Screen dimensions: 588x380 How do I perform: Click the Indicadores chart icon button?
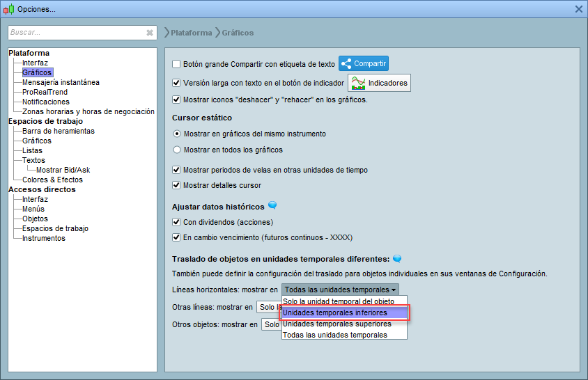[x=378, y=83]
